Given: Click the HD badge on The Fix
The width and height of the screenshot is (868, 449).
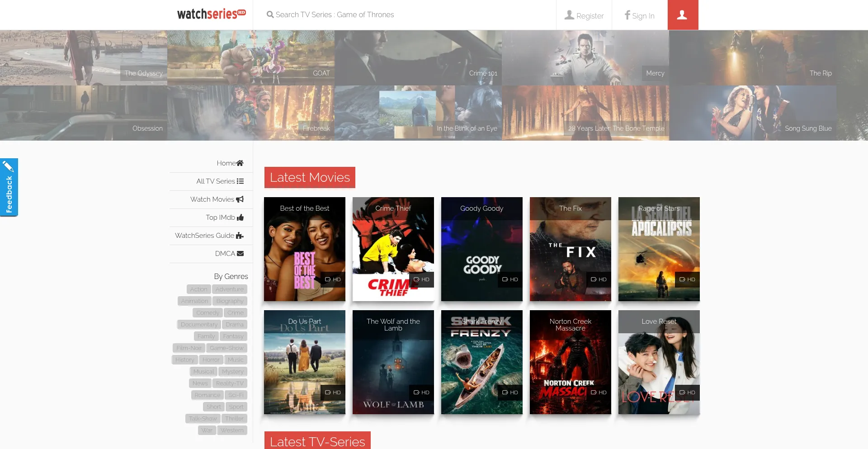Looking at the screenshot, I should [x=599, y=279].
